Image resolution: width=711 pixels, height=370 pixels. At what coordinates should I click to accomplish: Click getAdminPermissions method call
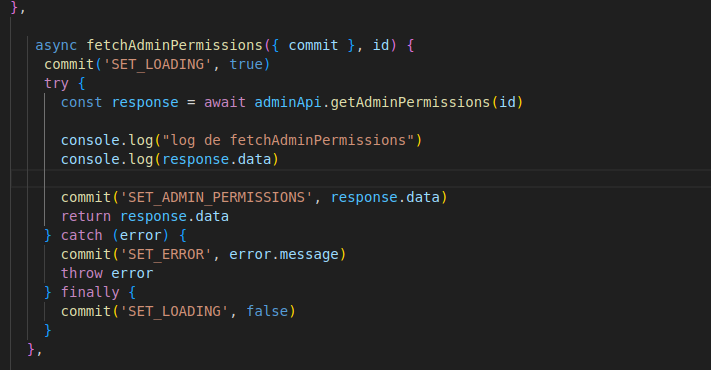click(410, 102)
